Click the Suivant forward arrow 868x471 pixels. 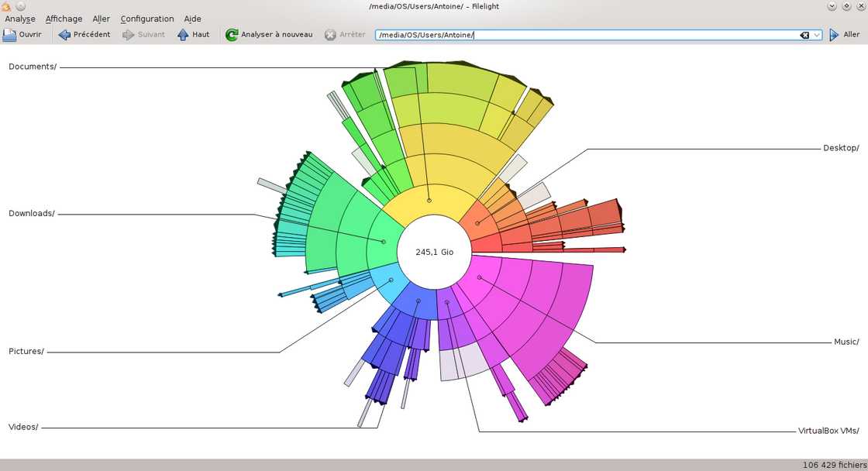coord(129,35)
